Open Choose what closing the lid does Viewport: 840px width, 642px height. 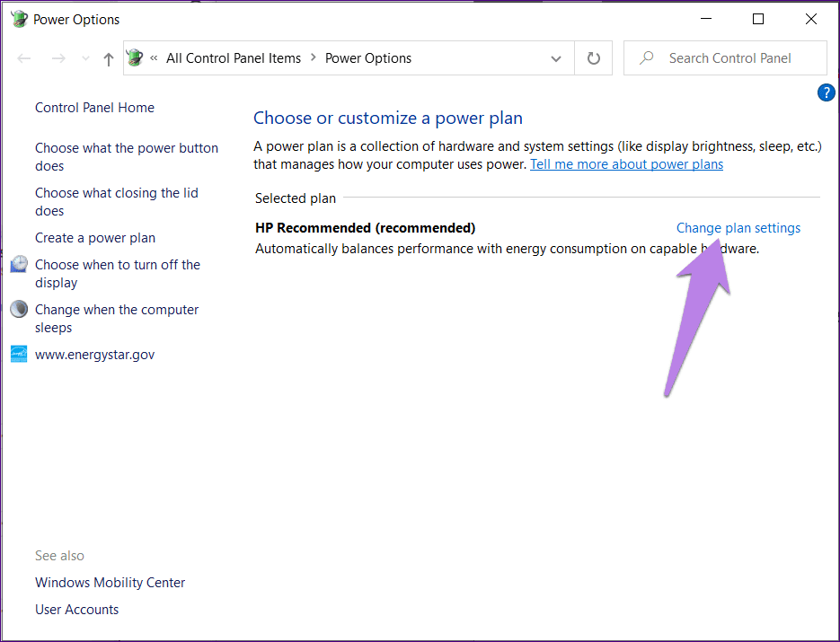[x=117, y=202]
